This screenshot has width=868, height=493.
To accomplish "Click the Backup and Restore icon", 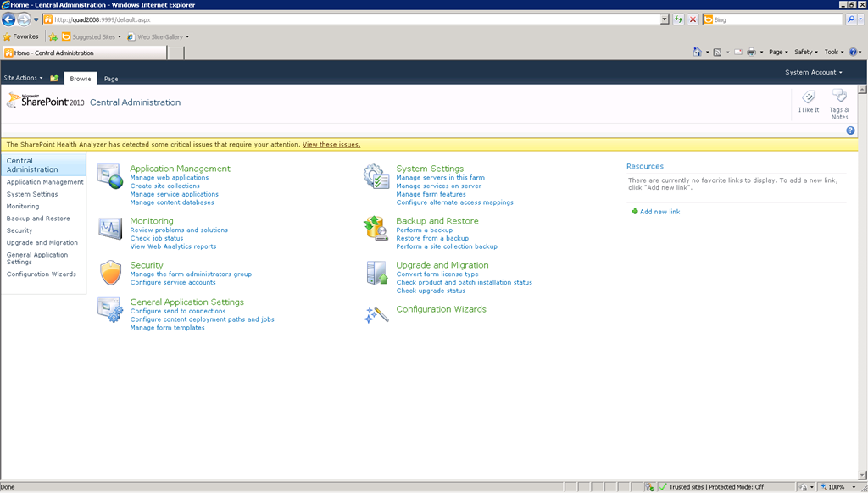I will pos(376,228).
